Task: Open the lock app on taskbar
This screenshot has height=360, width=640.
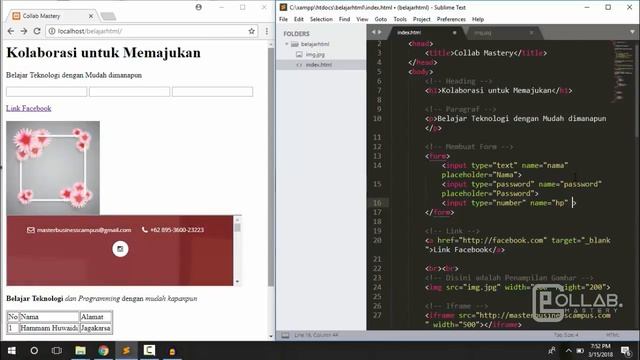Action: click(172, 351)
